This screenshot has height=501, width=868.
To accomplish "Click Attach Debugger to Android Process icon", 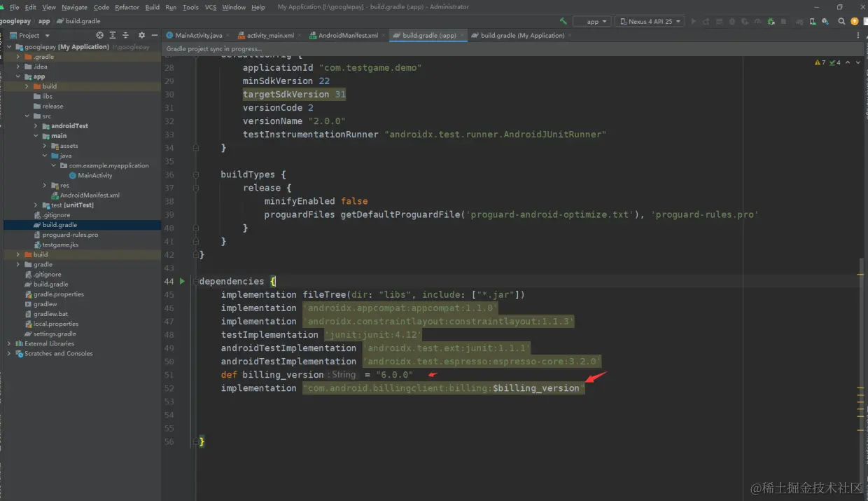I will coord(771,21).
